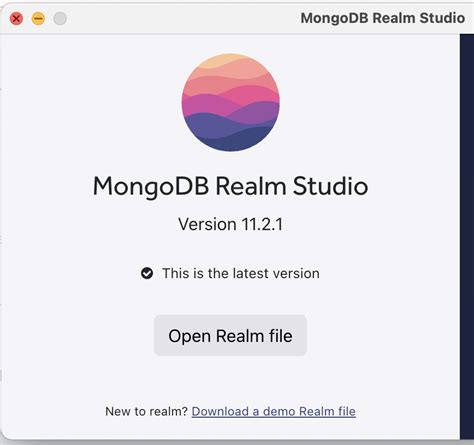Minimize the window with the yellow button

click(x=38, y=18)
